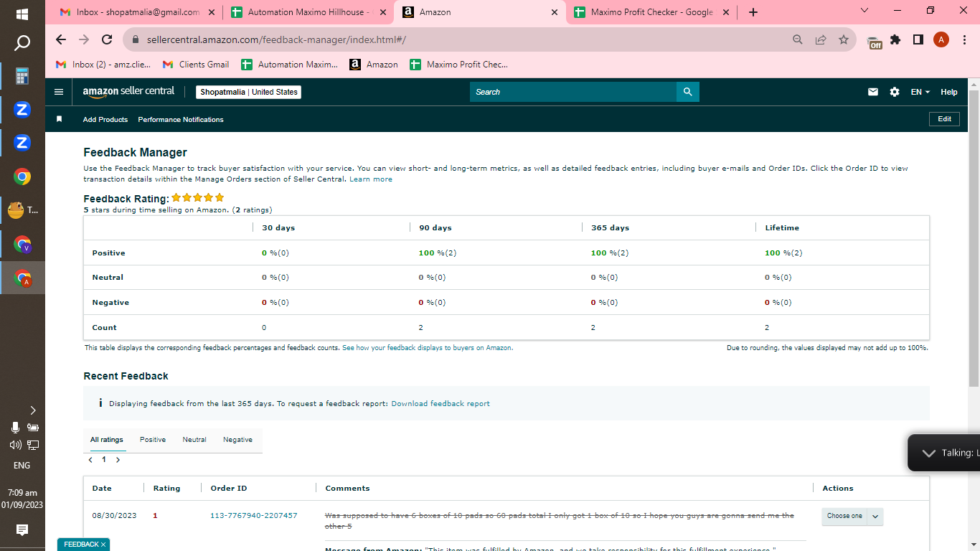Click the taskbar microphone icon
The image size is (980, 551).
(15, 428)
